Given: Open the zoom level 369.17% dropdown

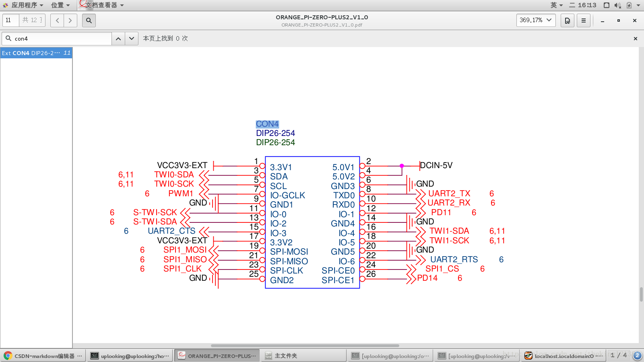Looking at the screenshot, I should point(536,20).
